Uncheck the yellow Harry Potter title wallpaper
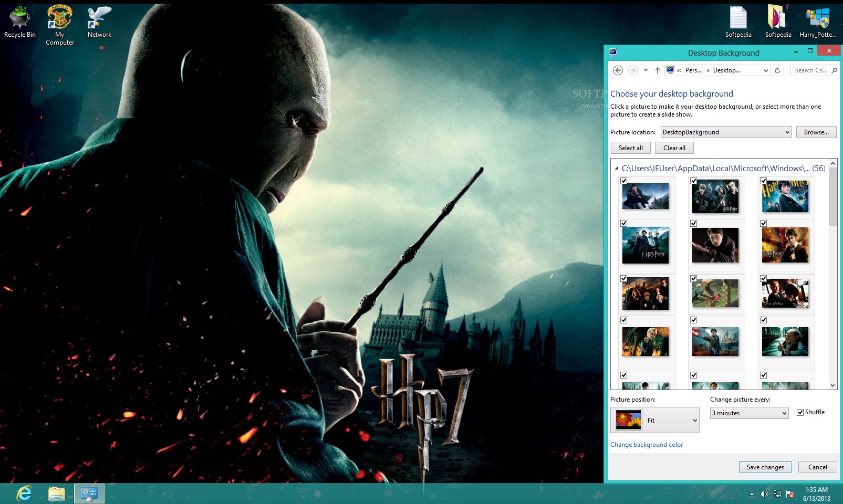The width and height of the screenshot is (843, 504). point(763,181)
